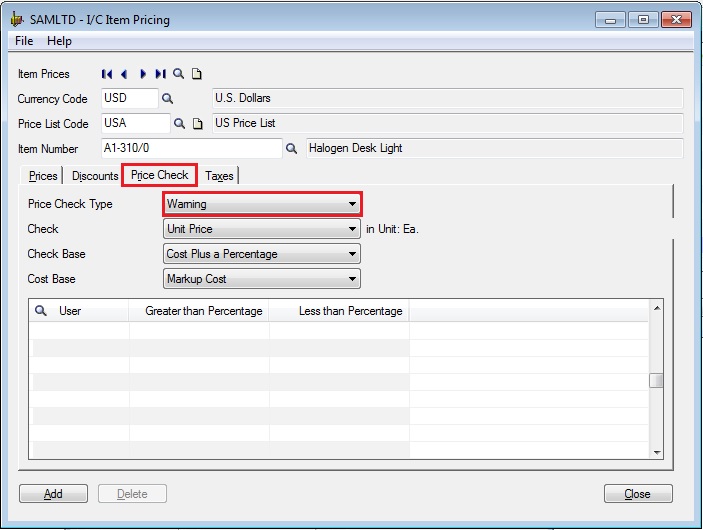Open the Check dropdown showing Unit Price
Image resolution: width=703 pixels, height=530 pixels.
262,229
